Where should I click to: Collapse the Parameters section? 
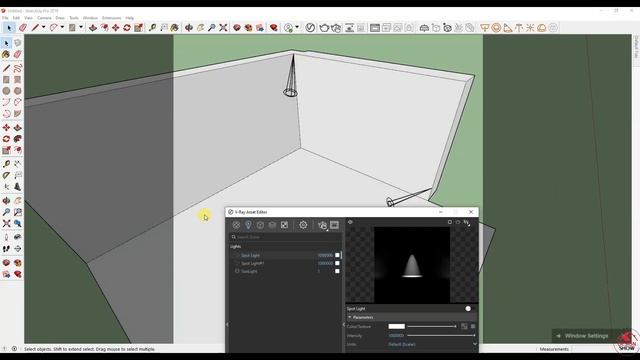350,317
